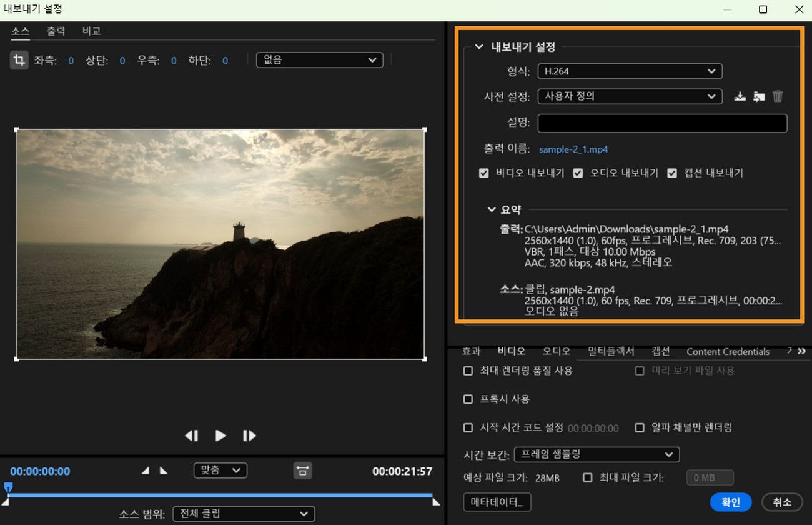Save a custom preset using the download icon
The width and height of the screenshot is (812, 525).
[x=740, y=96]
